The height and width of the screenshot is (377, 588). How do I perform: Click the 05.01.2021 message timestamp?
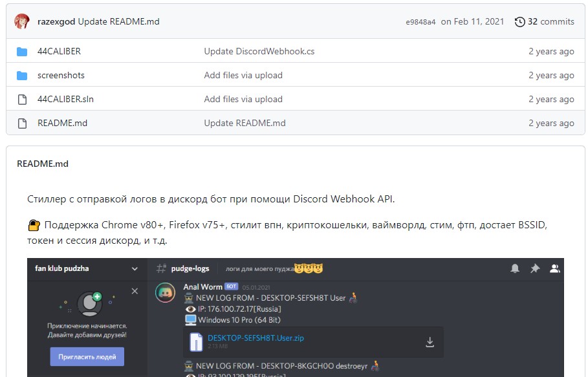256,287
